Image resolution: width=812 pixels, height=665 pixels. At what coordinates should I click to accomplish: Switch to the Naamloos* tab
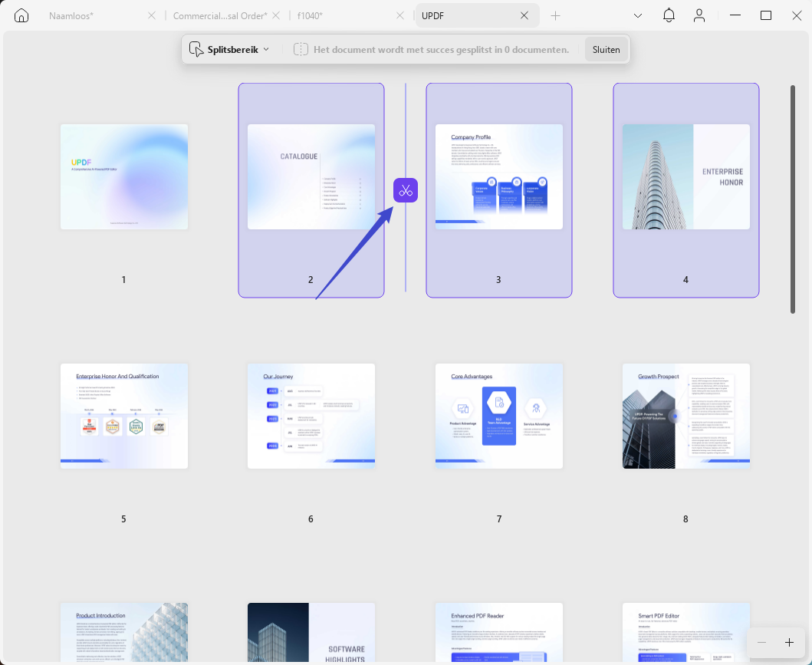[x=71, y=15]
